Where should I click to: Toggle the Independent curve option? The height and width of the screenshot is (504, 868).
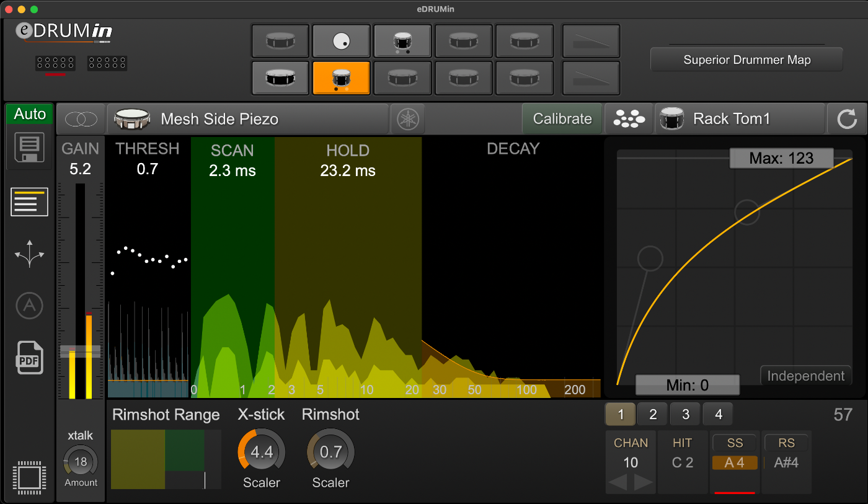click(x=805, y=376)
